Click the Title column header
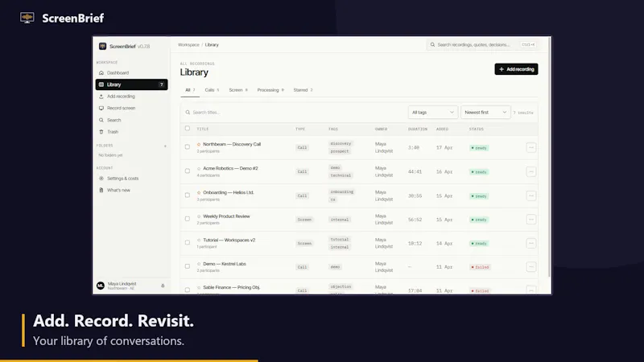Image resolution: width=644 pixels, height=362 pixels. click(203, 130)
